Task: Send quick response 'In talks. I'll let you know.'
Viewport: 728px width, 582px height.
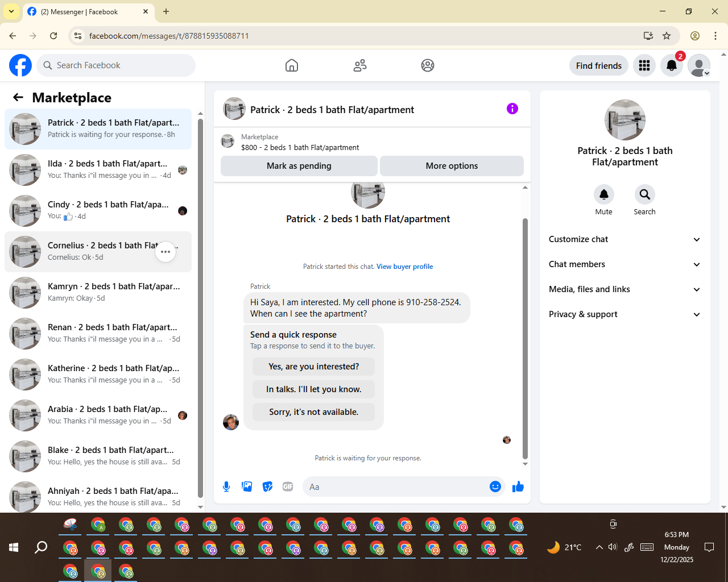Action: [x=313, y=389]
